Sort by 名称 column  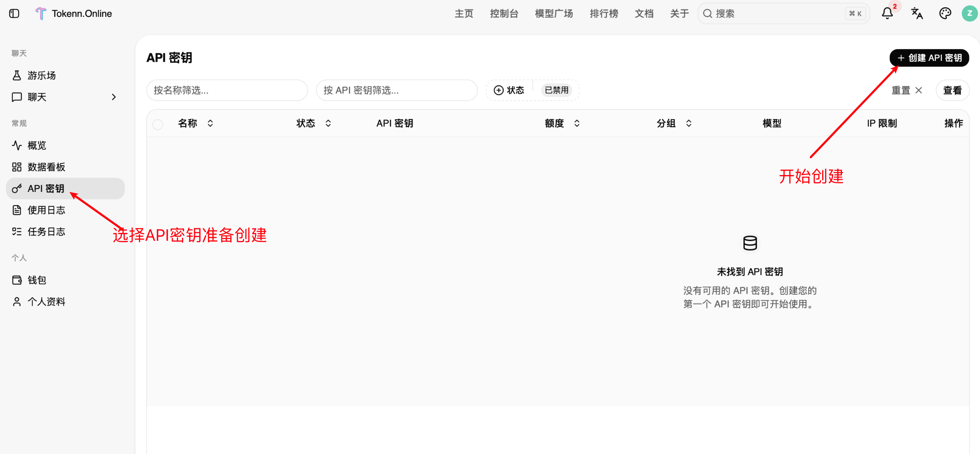[x=195, y=123]
